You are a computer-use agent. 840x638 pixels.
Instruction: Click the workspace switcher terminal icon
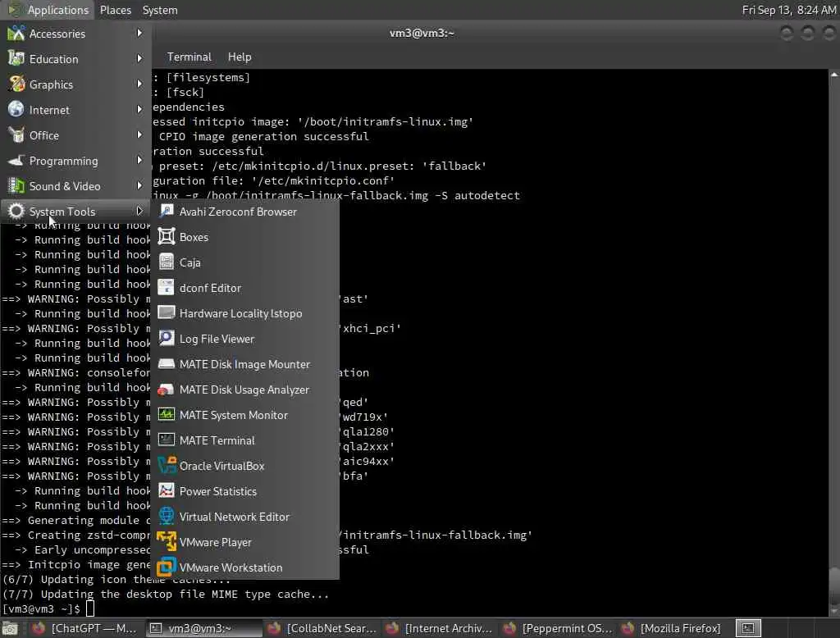click(x=748, y=628)
